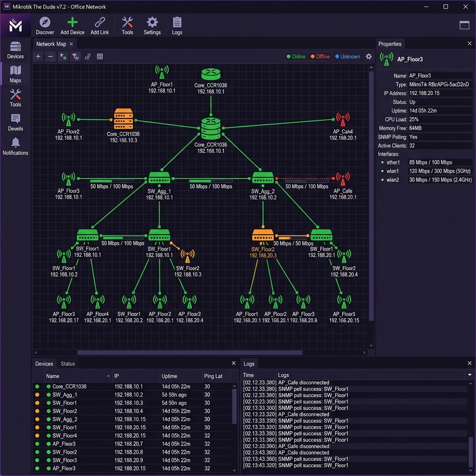Select the Properties panel tab
Viewport: 476px width, 476px height.
[390, 44]
